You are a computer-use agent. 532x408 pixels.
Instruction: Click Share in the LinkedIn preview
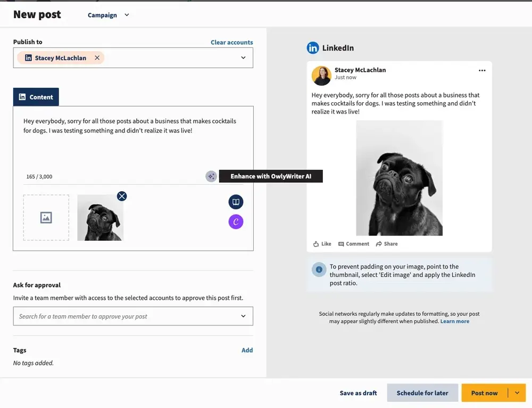[x=386, y=243]
